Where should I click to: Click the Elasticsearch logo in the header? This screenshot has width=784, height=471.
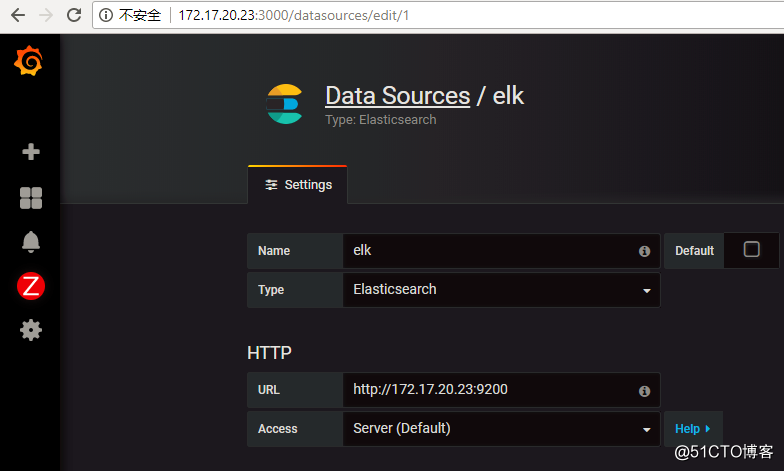pyautogui.click(x=284, y=104)
